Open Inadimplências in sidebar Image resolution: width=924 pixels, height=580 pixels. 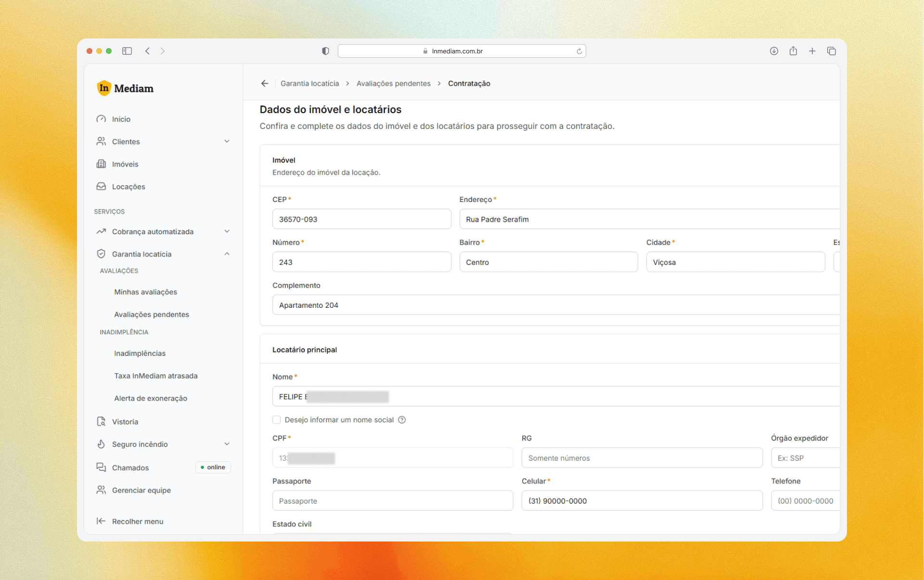point(140,353)
